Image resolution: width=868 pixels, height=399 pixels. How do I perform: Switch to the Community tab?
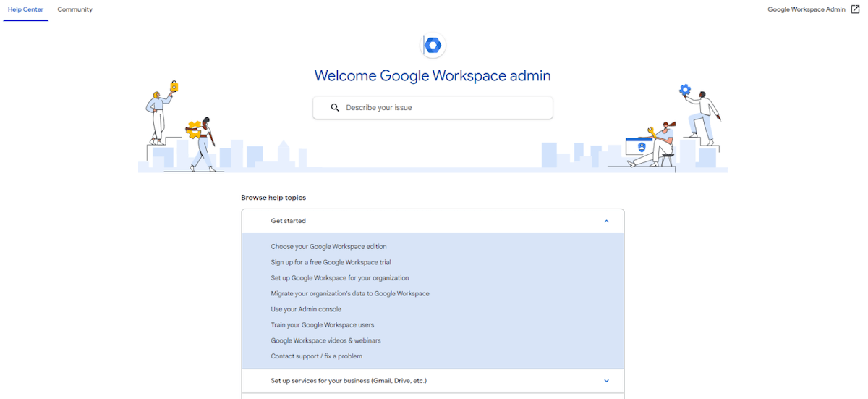(75, 9)
